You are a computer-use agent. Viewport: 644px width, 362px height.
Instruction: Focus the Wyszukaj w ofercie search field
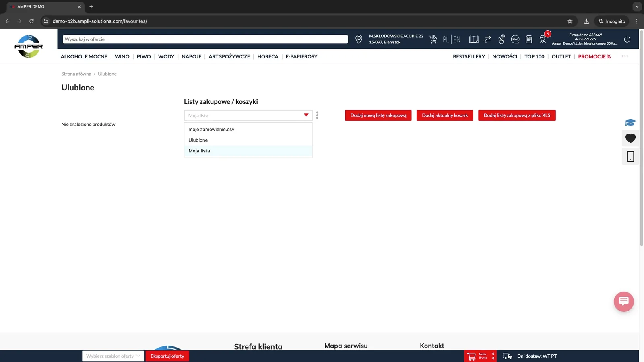click(x=205, y=39)
